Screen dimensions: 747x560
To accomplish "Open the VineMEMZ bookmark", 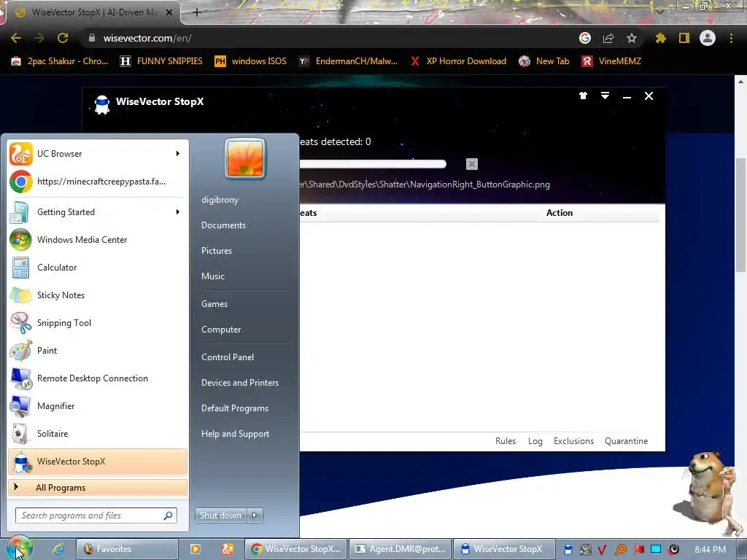I will click(612, 61).
